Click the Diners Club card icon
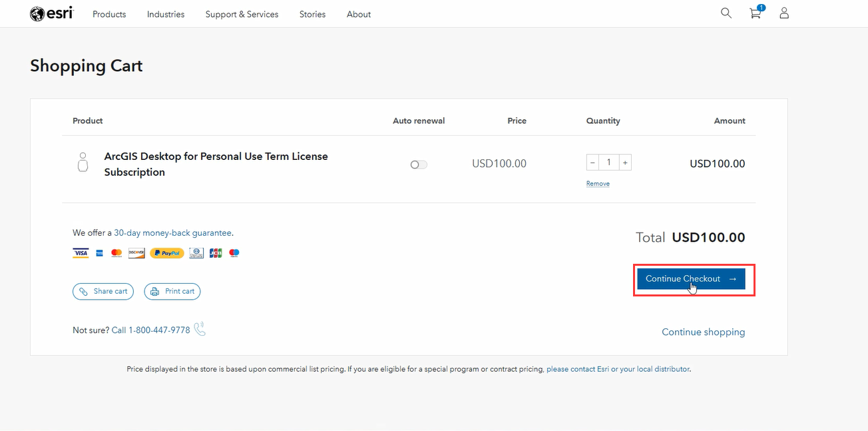Image resolution: width=868 pixels, height=431 pixels. 196,253
